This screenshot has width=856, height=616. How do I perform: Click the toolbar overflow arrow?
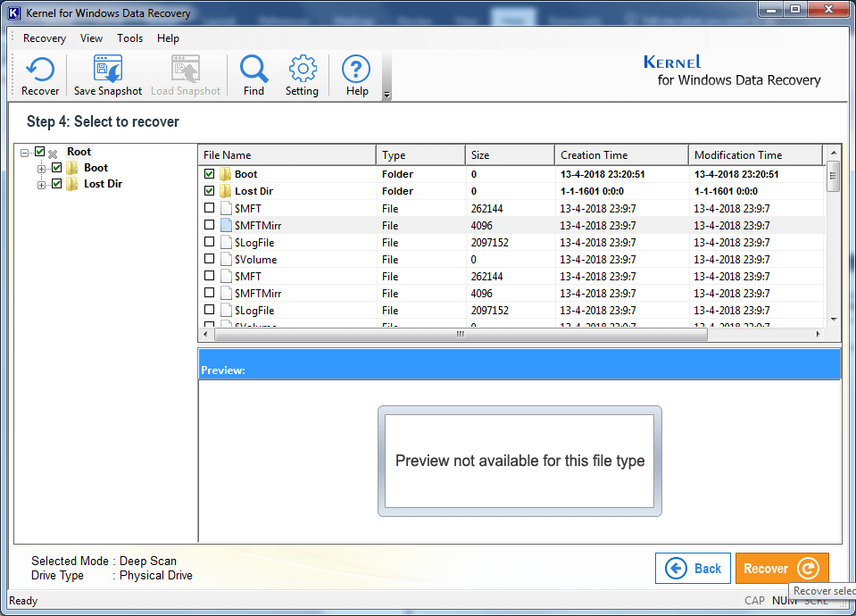[x=386, y=95]
